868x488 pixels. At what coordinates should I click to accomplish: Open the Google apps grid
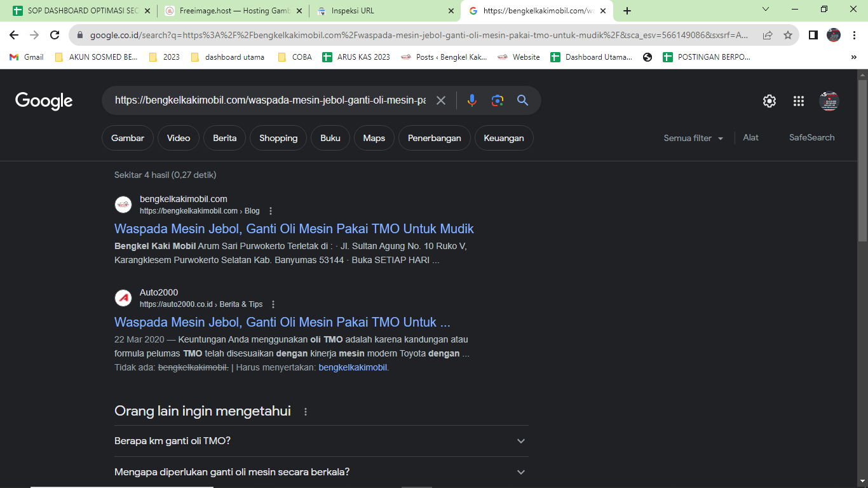click(799, 101)
